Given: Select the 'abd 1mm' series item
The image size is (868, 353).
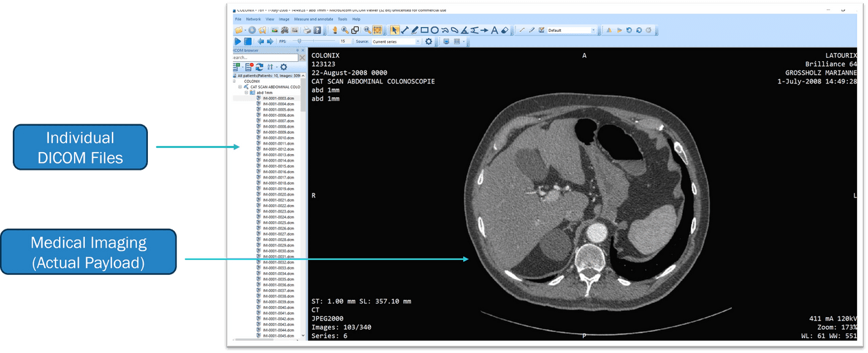Looking at the screenshot, I should click(264, 92).
